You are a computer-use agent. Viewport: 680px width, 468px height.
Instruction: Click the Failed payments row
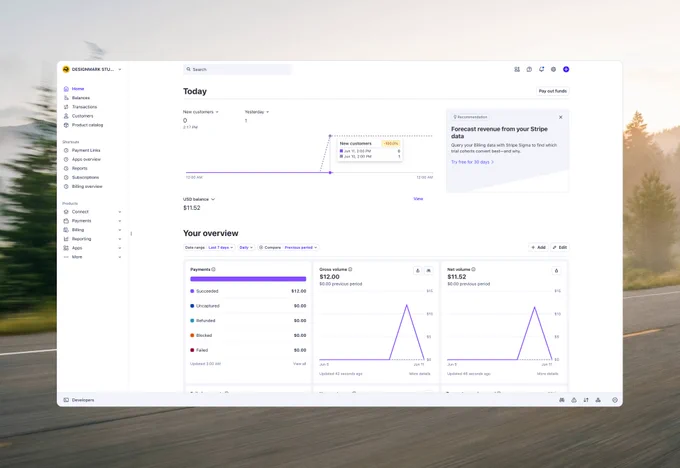point(248,350)
